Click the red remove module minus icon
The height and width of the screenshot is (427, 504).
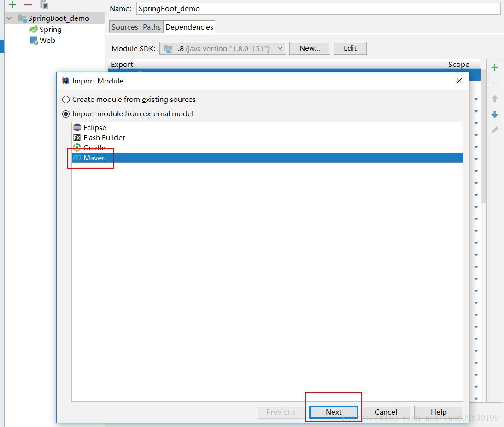pos(28,5)
